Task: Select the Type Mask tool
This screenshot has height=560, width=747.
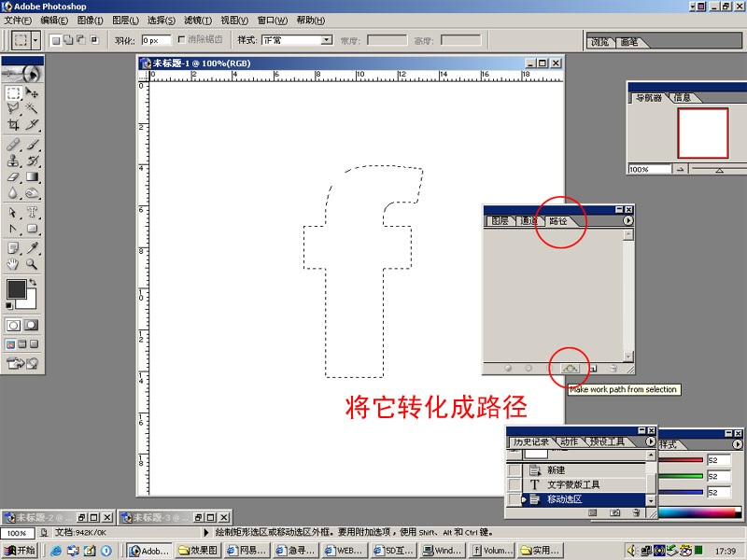Action: 32,212
